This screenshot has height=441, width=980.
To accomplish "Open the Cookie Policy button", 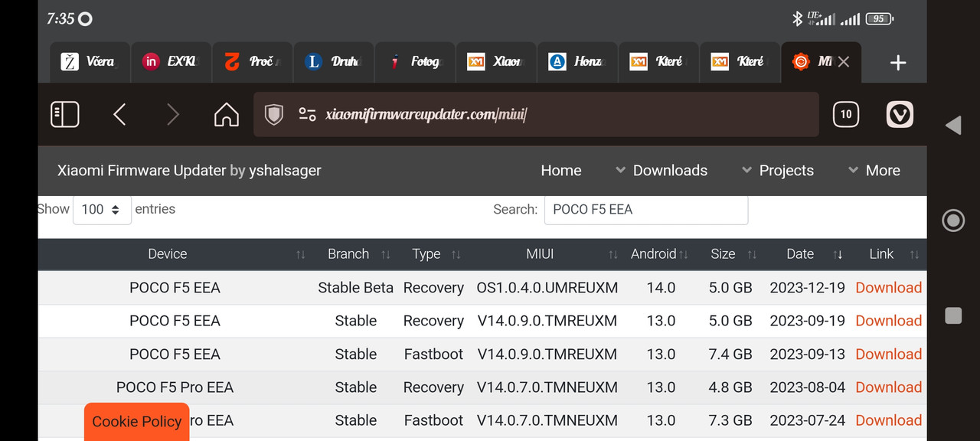I will pos(136,422).
